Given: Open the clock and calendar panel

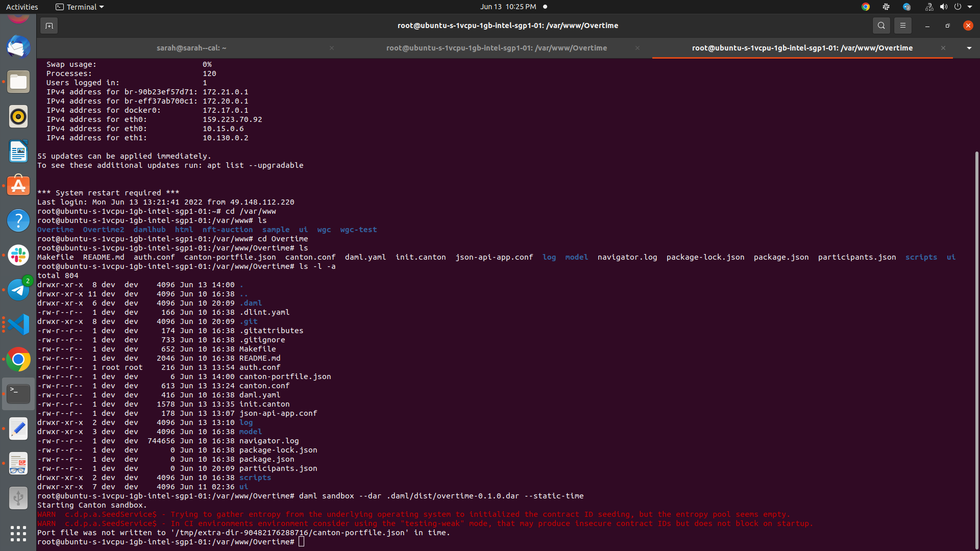Looking at the screenshot, I should point(507,7).
